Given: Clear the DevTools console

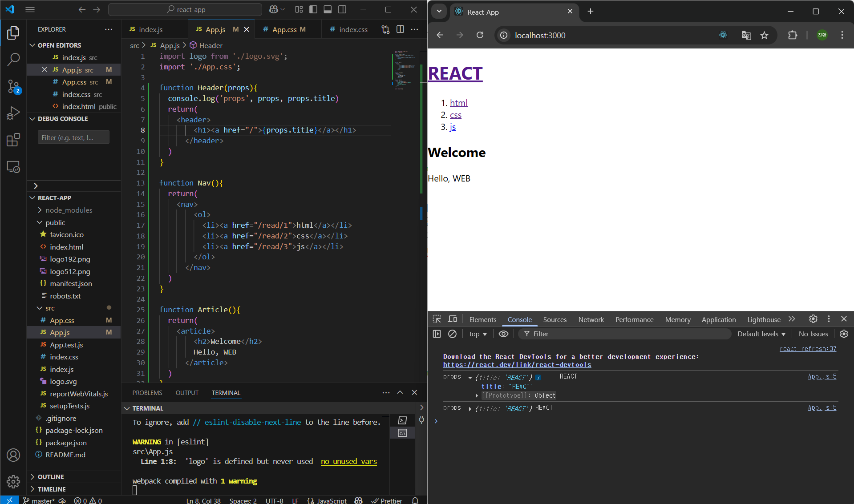Looking at the screenshot, I should pos(452,334).
